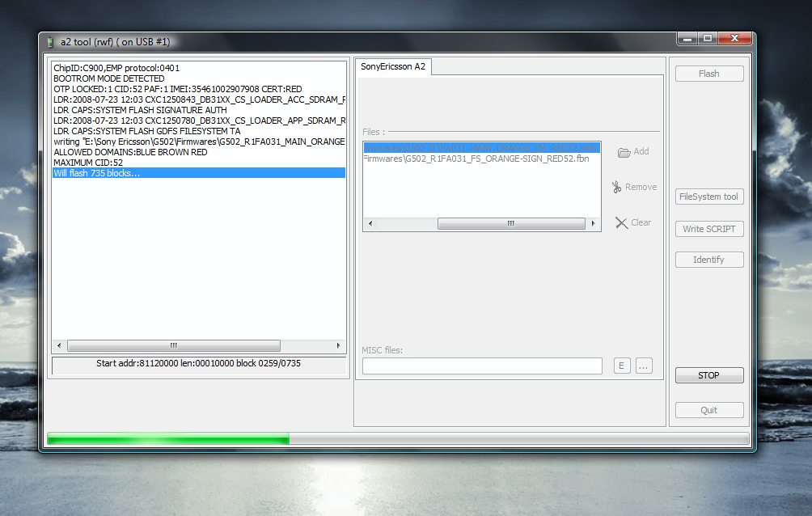Select the 'Will flash 735 blocks...' log line

[x=199, y=173]
